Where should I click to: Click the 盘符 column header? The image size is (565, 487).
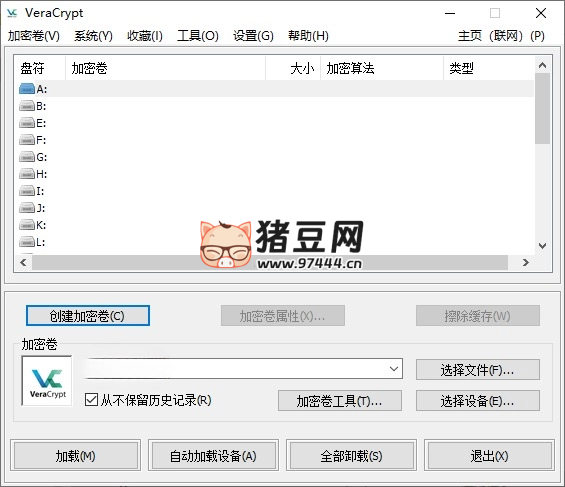(x=40, y=68)
